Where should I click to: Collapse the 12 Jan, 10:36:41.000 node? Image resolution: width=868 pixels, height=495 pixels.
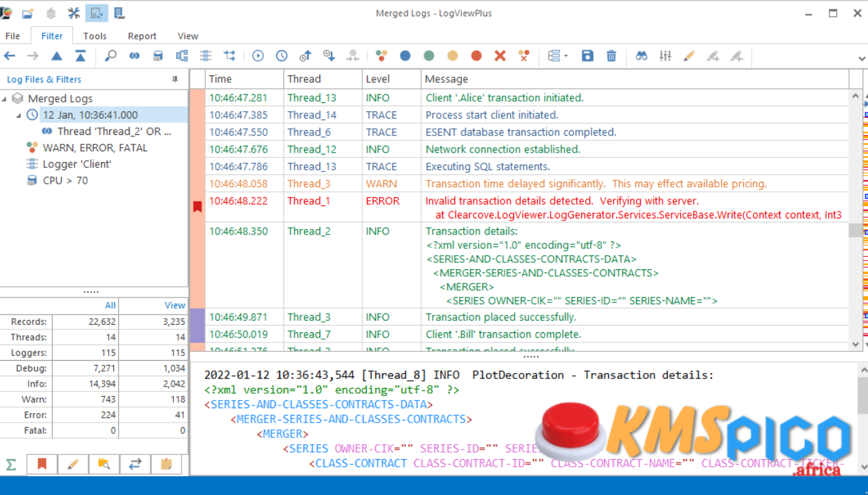(x=18, y=115)
